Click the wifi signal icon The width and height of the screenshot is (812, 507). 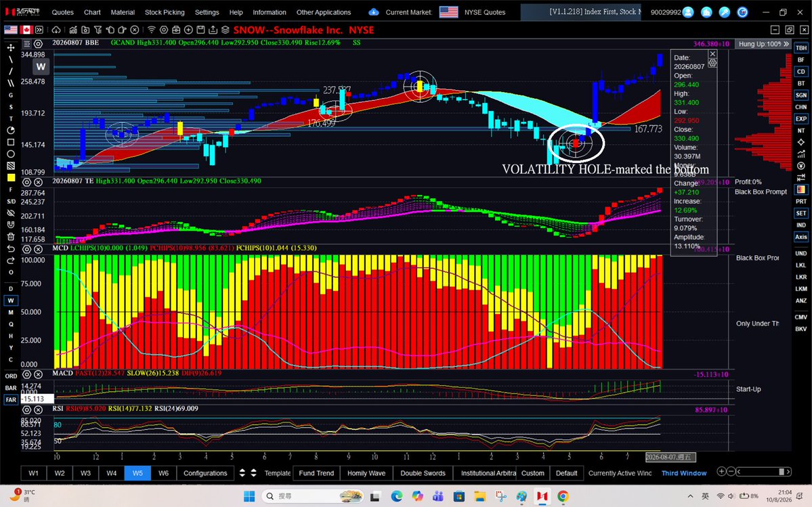[151, 30]
